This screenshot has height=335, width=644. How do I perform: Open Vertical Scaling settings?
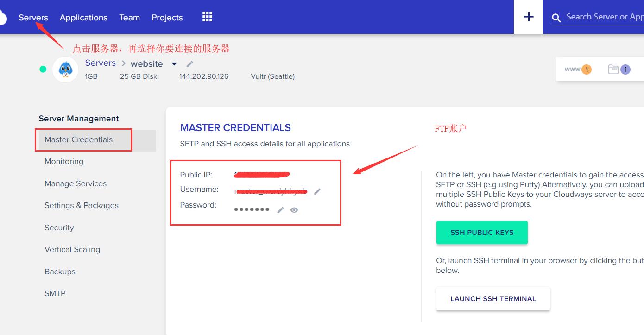[x=72, y=249]
